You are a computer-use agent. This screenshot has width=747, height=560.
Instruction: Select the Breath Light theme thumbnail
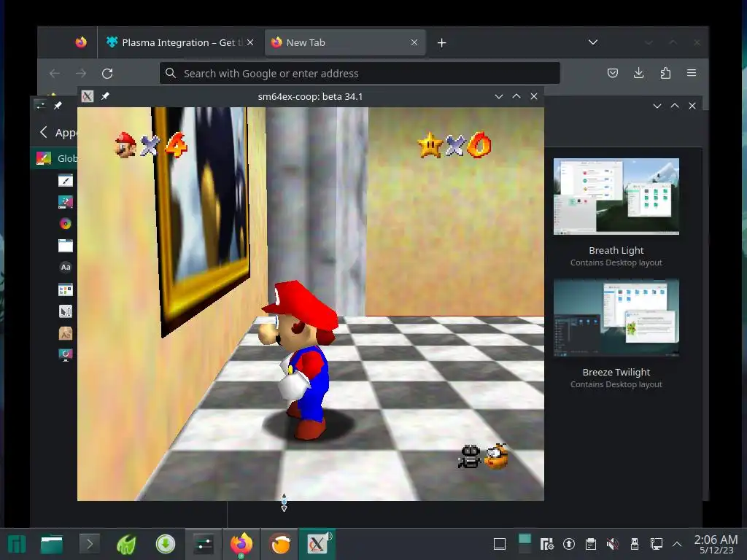[x=616, y=196]
